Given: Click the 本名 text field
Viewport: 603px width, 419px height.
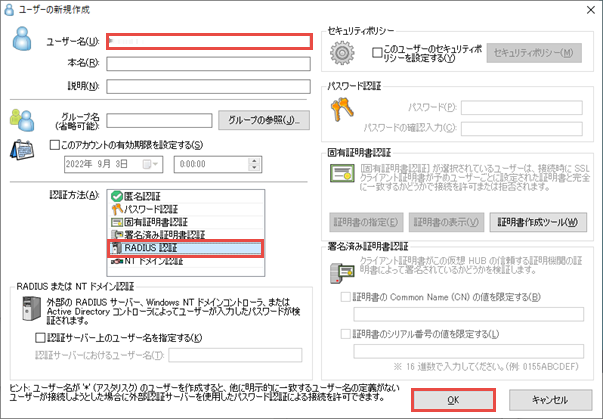Looking at the screenshot, I should (204, 64).
